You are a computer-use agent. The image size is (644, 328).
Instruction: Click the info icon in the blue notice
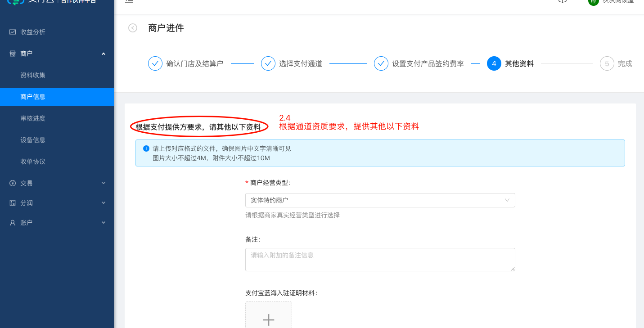(146, 148)
